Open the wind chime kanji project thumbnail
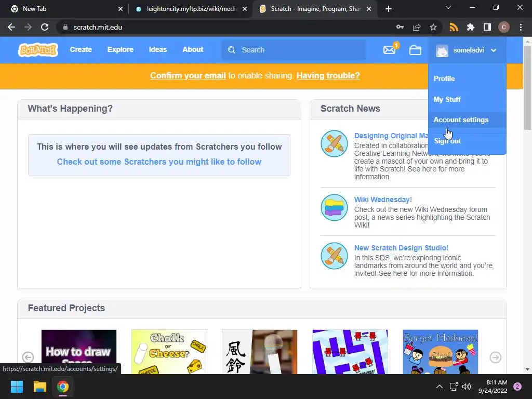The height and width of the screenshot is (399, 532). click(260, 352)
